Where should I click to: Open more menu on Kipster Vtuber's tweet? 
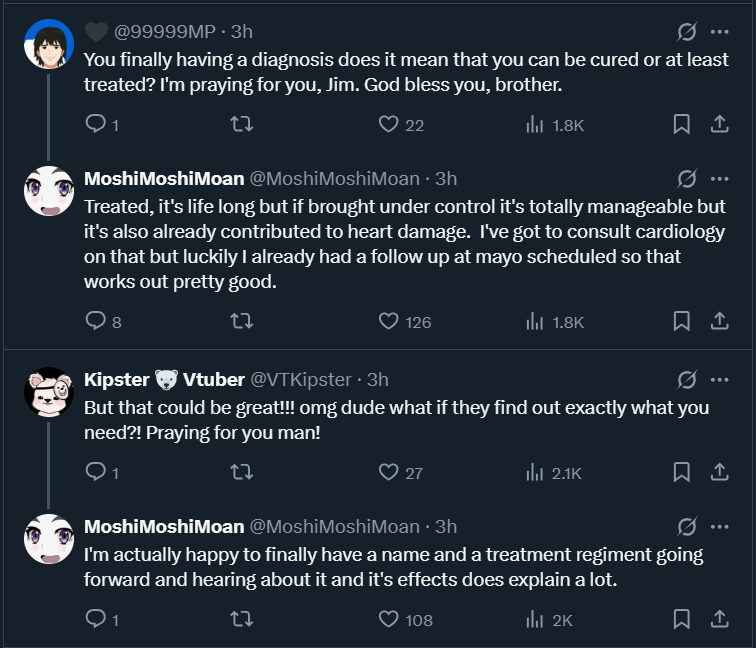point(719,379)
